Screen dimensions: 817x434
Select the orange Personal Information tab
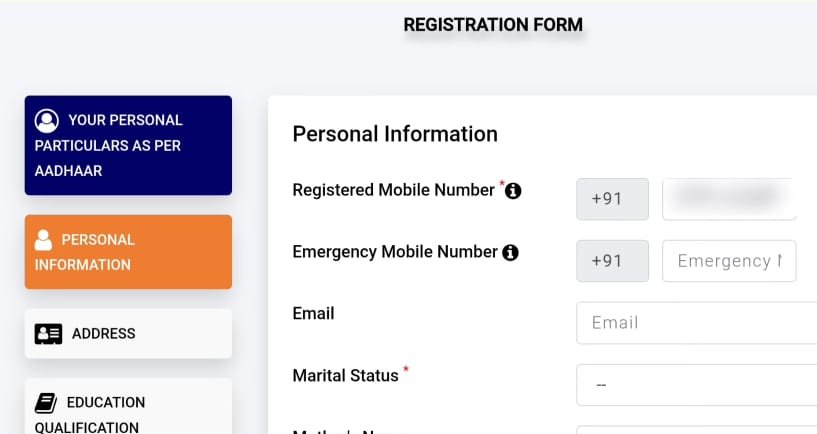click(128, 252)
